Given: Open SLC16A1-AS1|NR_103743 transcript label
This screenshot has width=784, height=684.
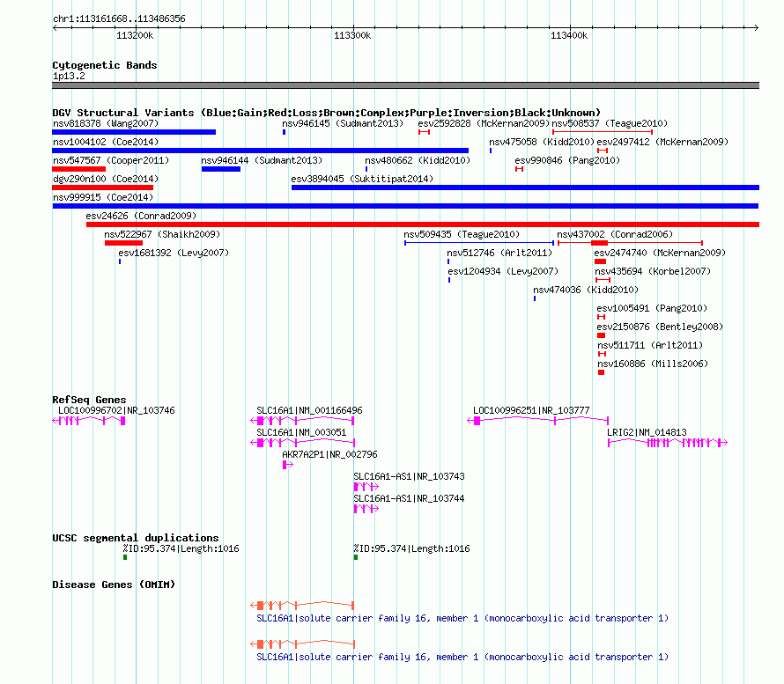Looking at the screenshot, I should click(409, 476).
